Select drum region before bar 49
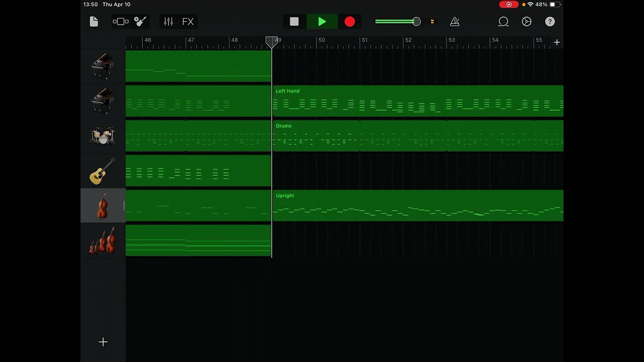This screenshot has width=644, height=362. click(x=198, y=136)
